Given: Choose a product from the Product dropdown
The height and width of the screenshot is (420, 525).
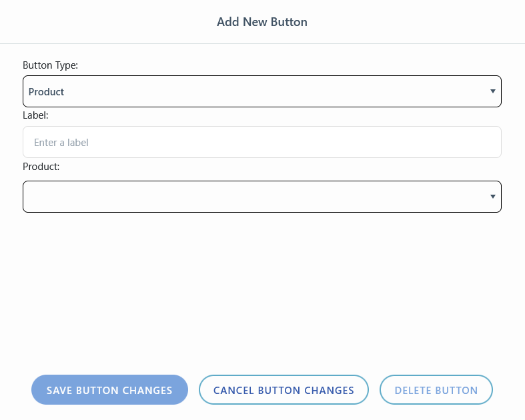Looking at the screenshot, I should [x=261, y=197].
